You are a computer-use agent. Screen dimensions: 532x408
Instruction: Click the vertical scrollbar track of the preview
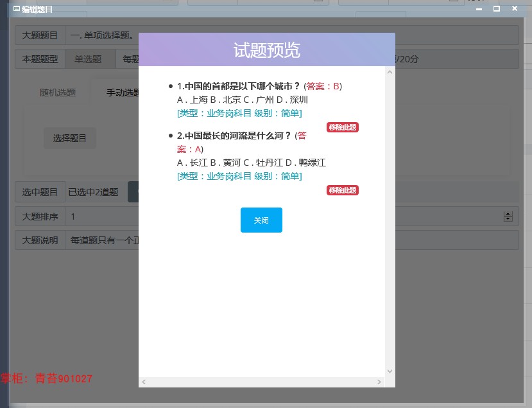pos(390,225)
